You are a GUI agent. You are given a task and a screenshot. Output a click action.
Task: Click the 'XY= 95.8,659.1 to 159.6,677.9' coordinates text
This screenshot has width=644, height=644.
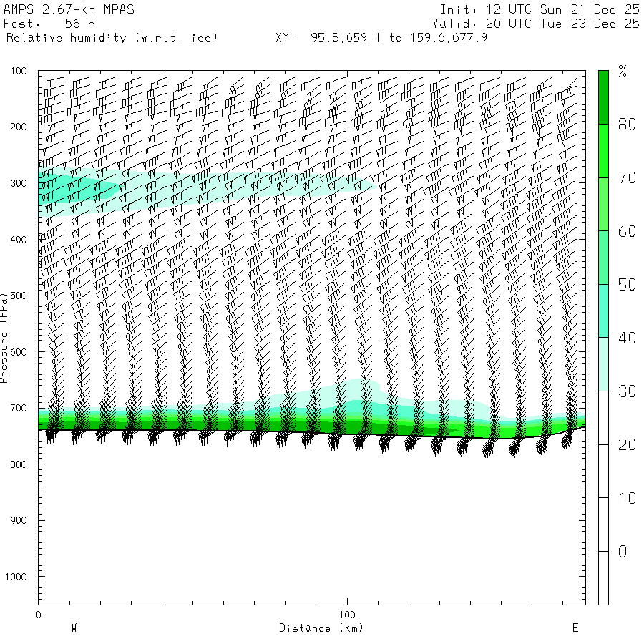click(x=381, y=38)
